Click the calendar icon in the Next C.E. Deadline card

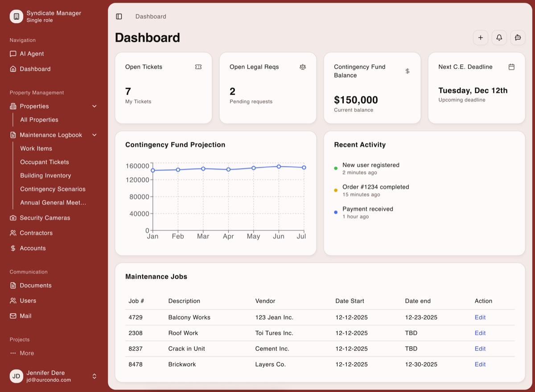click(511, 67)
